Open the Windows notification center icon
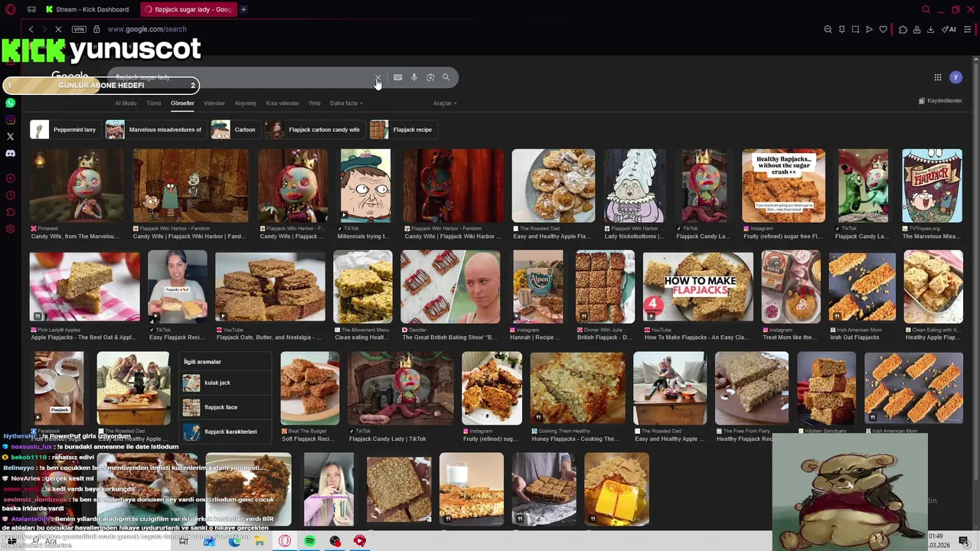 (964, 541)
